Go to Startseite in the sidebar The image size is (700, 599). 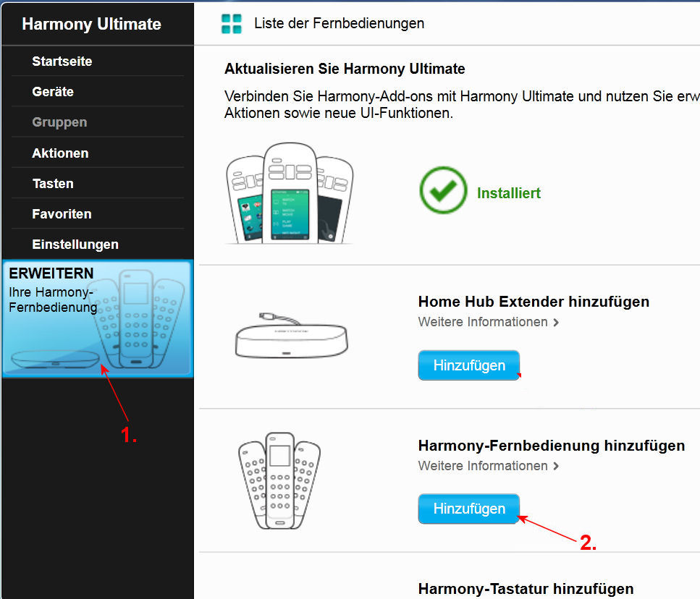(62, 61)
